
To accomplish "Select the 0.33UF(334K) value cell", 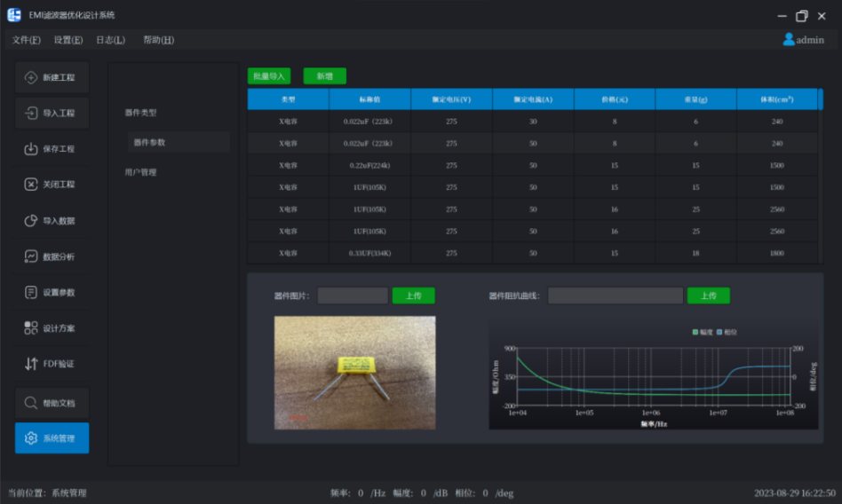I will [370, 253].
